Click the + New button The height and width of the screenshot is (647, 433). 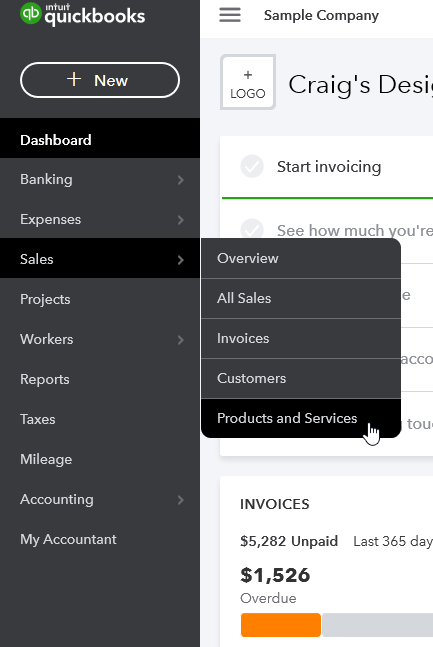[100, 80]
